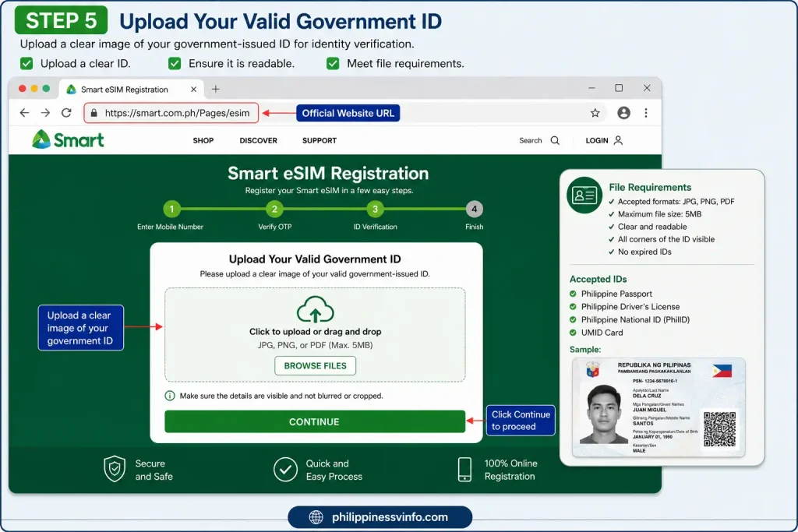The height and width of the screenshot is (532, 798).
Task: Click the search magnifier icon
Action: click(x=555, y=140)
